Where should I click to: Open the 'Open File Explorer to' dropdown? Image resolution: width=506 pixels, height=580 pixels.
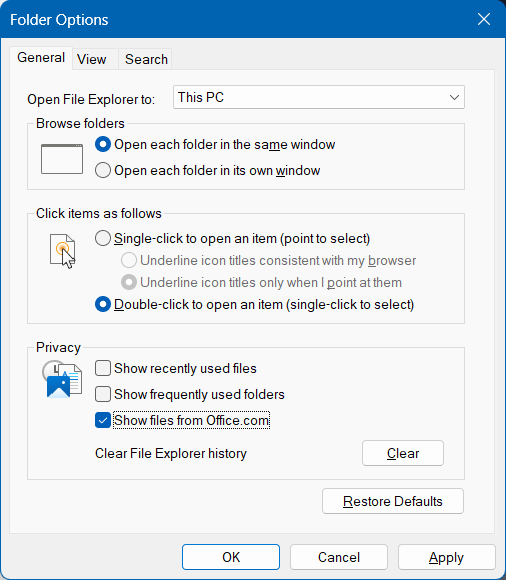click(x=319, y=97)
